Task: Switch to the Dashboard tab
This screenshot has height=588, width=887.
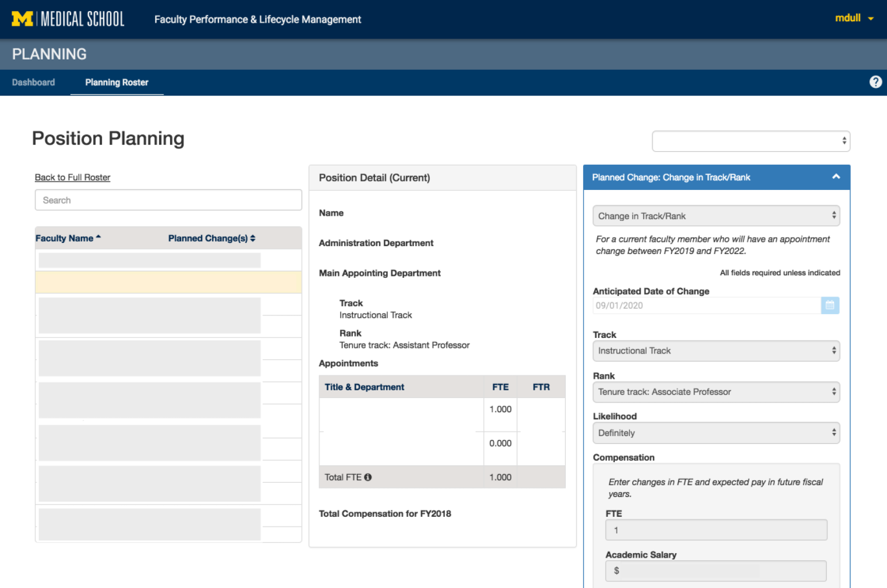Action: (34, 82)
